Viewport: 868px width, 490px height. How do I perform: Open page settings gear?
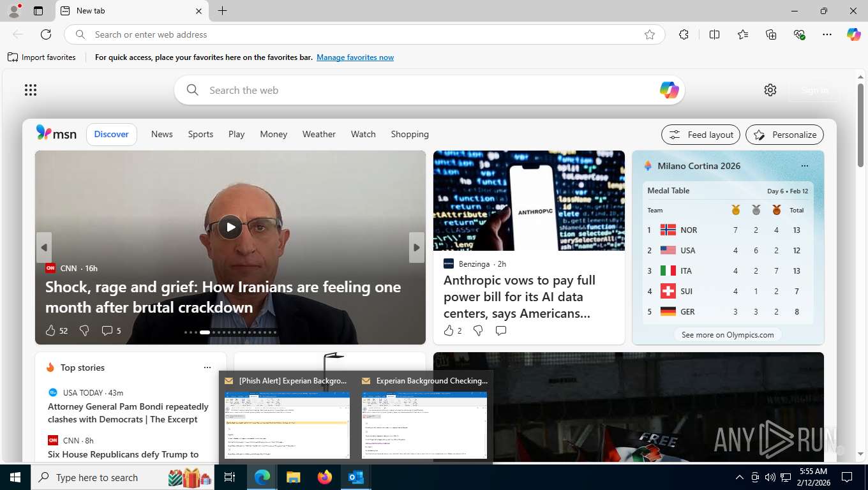(770, 90)
